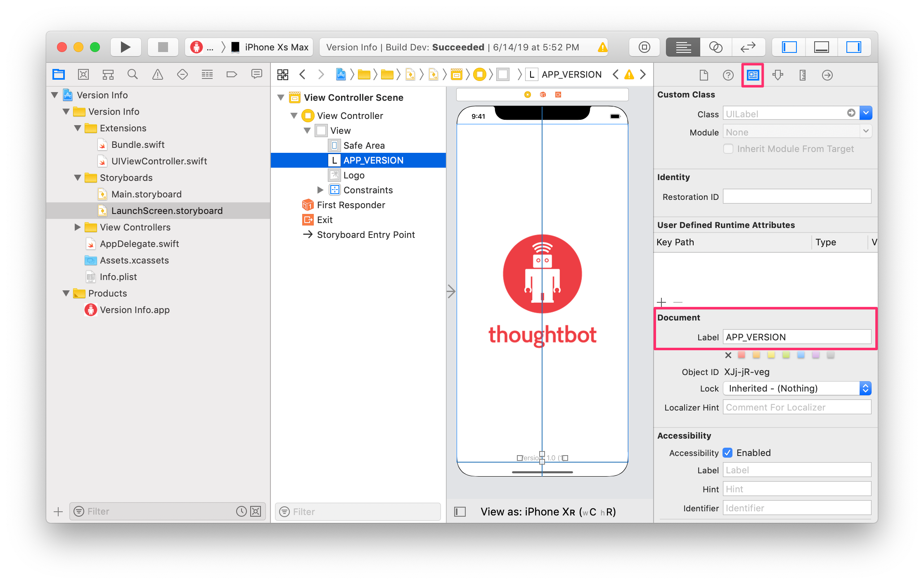Viewport: 924px width, 584px height.
Task: Expand the View Controllers folder
Action: tap(78, 227)
